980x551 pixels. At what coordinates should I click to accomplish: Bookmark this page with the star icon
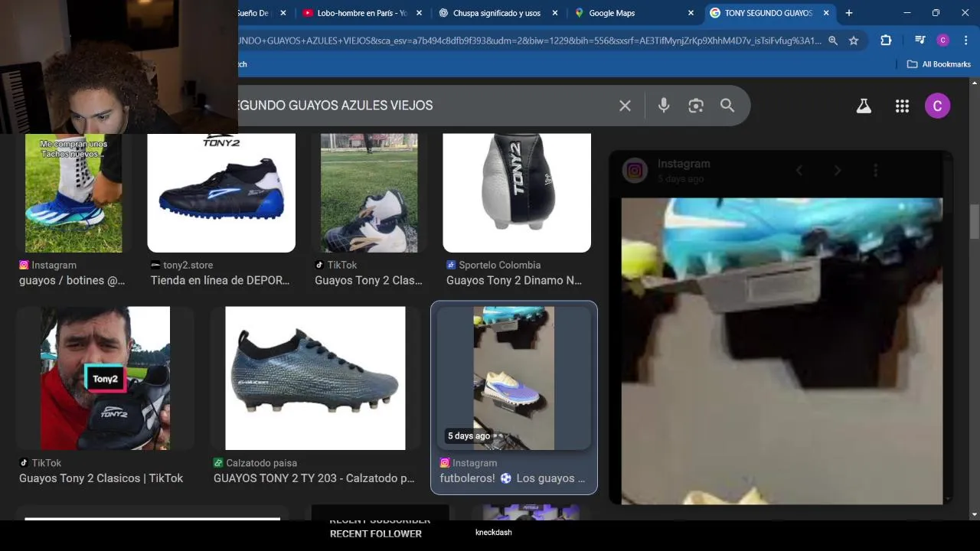(854, 41)
